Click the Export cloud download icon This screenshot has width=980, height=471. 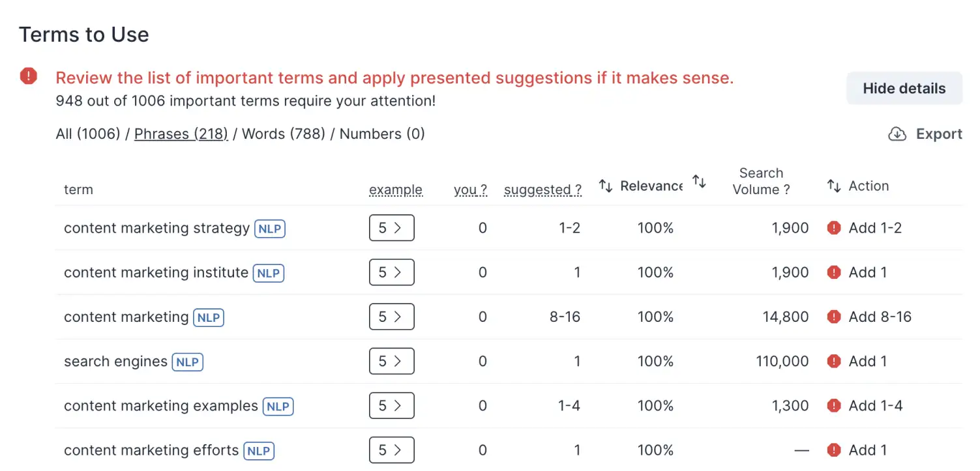pos(897,134)
